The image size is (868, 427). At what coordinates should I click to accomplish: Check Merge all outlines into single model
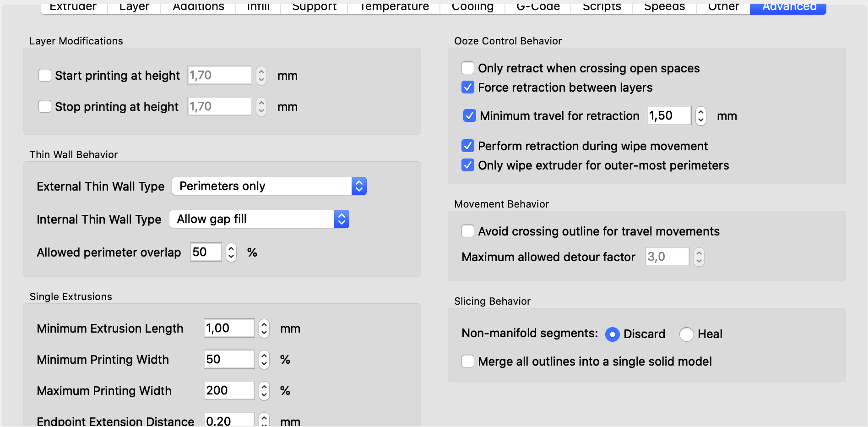pos(468,361)
